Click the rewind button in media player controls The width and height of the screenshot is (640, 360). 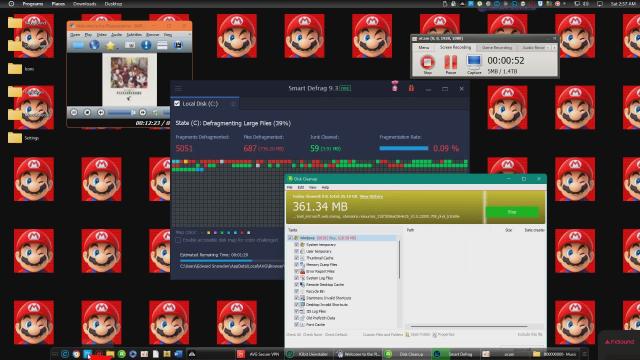[101, 112]
